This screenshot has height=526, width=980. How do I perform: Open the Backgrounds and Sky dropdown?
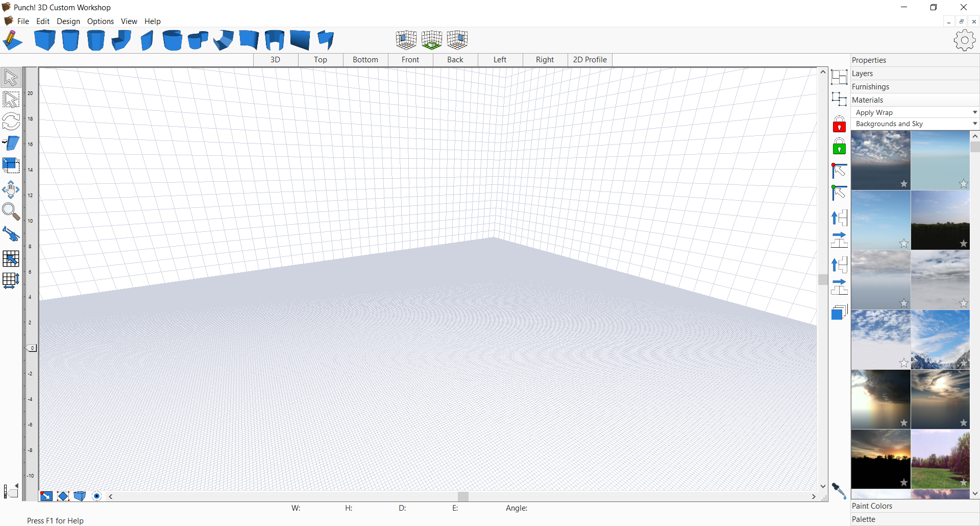(915, 124)
